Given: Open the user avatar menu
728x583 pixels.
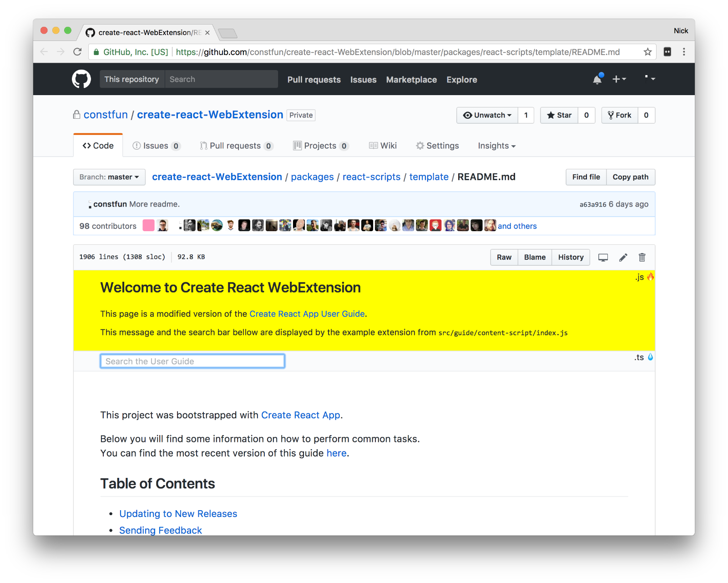Looking at the screenshot, I should click(x=650, y=79).
